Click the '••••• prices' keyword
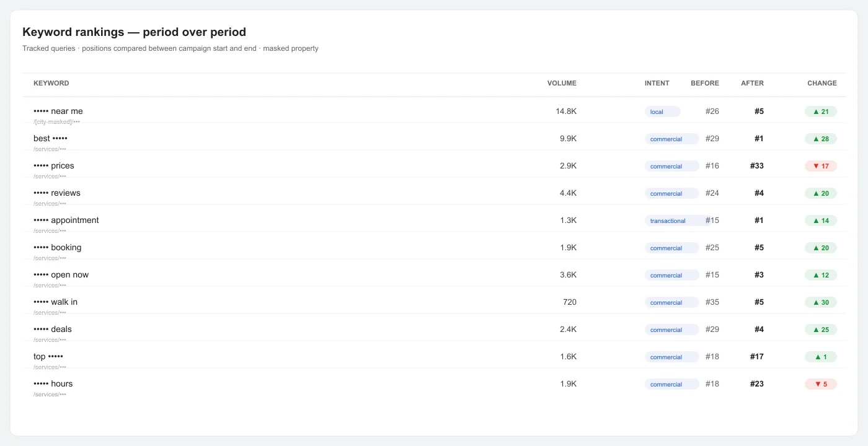Screen dimensions: 868x446 [x=54, y=166]
